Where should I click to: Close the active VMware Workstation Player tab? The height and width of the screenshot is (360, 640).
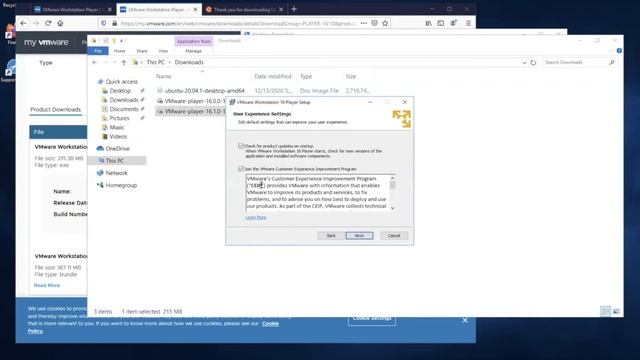click(x=195, y=9)
